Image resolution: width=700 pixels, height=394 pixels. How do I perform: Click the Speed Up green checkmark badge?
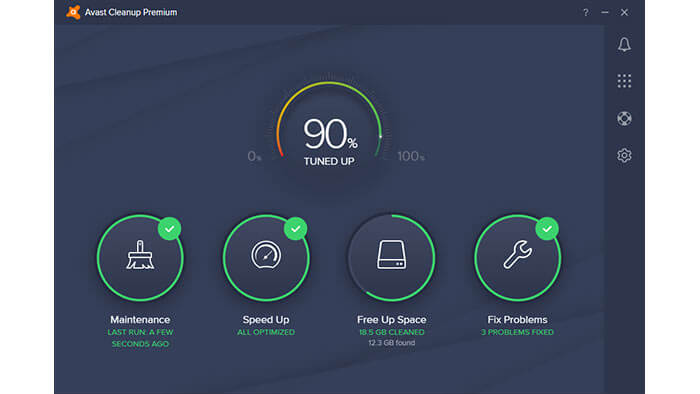pyautogui.click(x=295, y=229)
